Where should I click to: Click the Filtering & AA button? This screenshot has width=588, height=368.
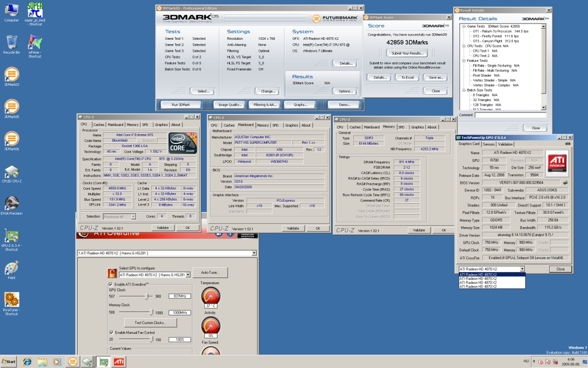point(265,104)
